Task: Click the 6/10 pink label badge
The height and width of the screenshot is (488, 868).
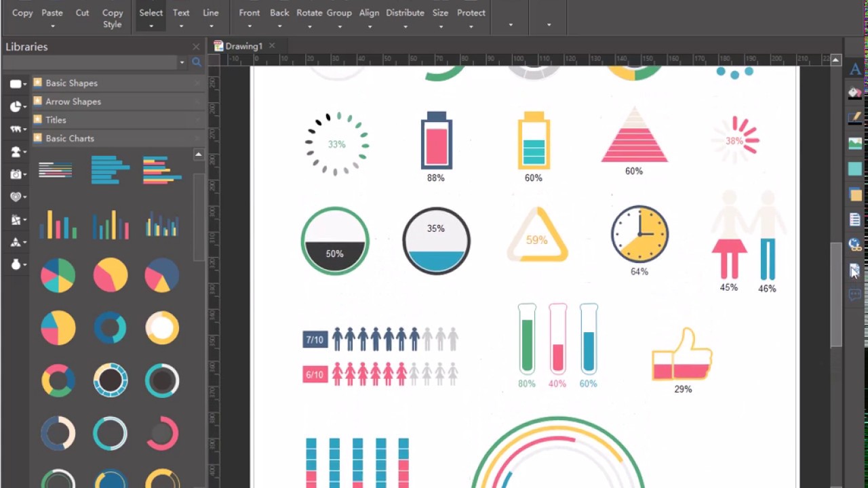Action: tap(315, 374)
